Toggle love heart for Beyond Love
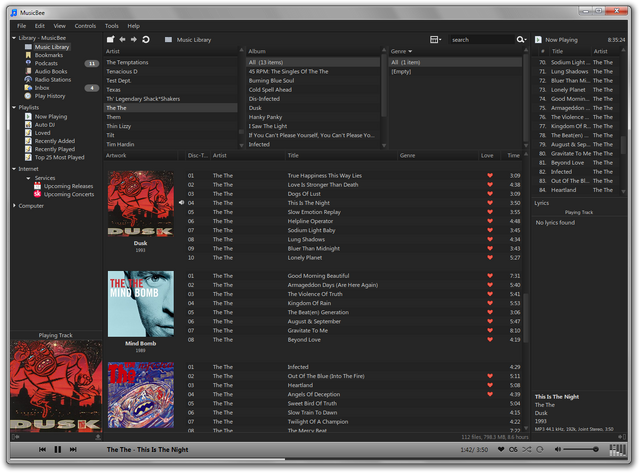640x473 pixels. (490, 340)
